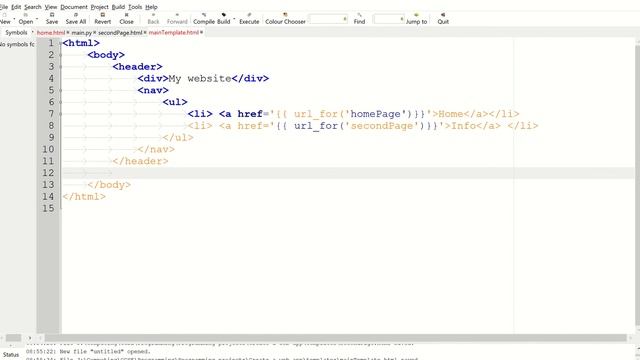Click the Open file toolbar icon

coord(25,18)
